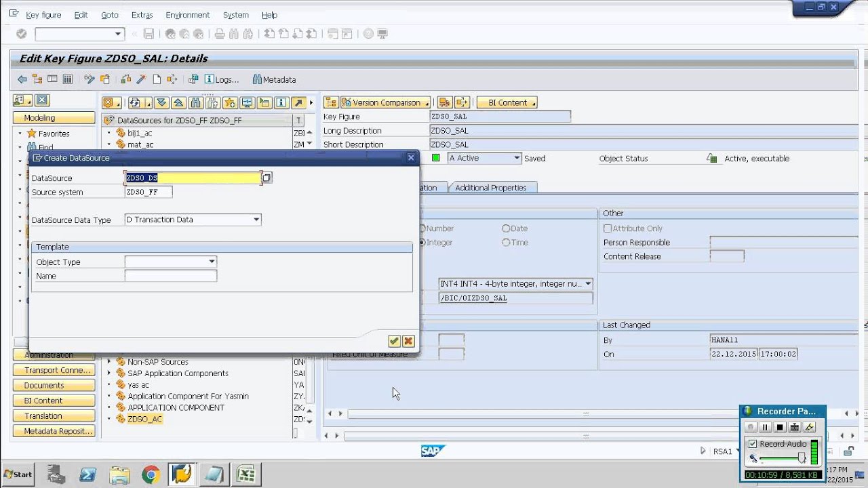This screenshot has height=488, width=868.
Task: Select the Date radio button
Action: pos(506,228)
